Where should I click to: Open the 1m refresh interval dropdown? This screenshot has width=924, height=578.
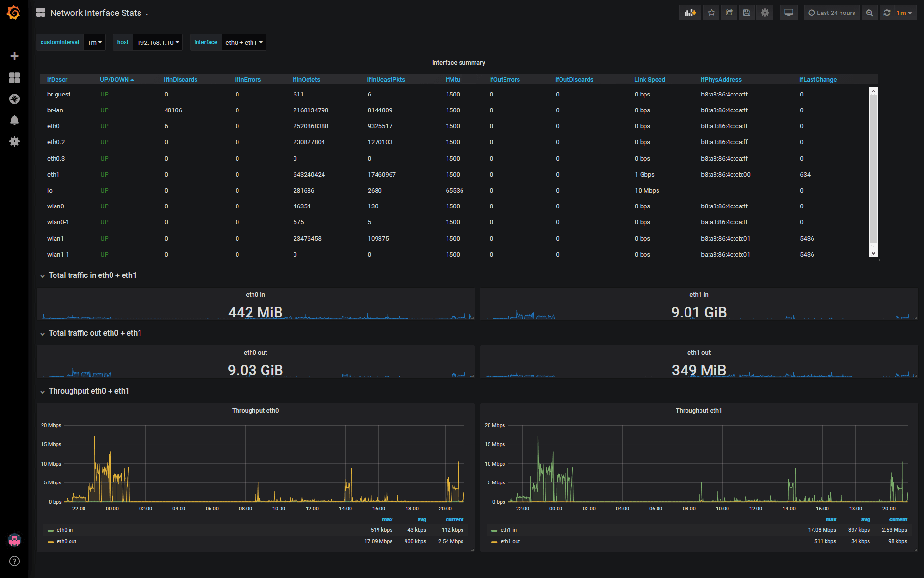(95, 42)
